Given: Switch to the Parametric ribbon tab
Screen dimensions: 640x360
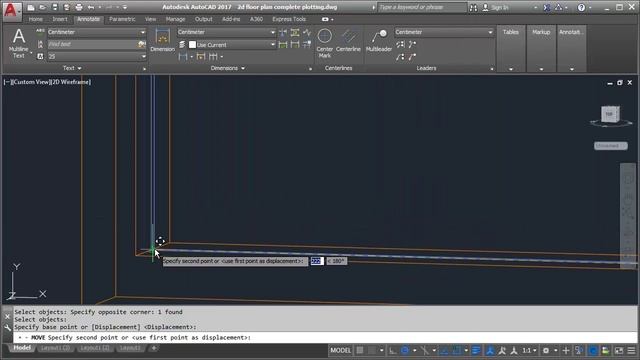Looking at the screenshot, I should tap(122, 19).
